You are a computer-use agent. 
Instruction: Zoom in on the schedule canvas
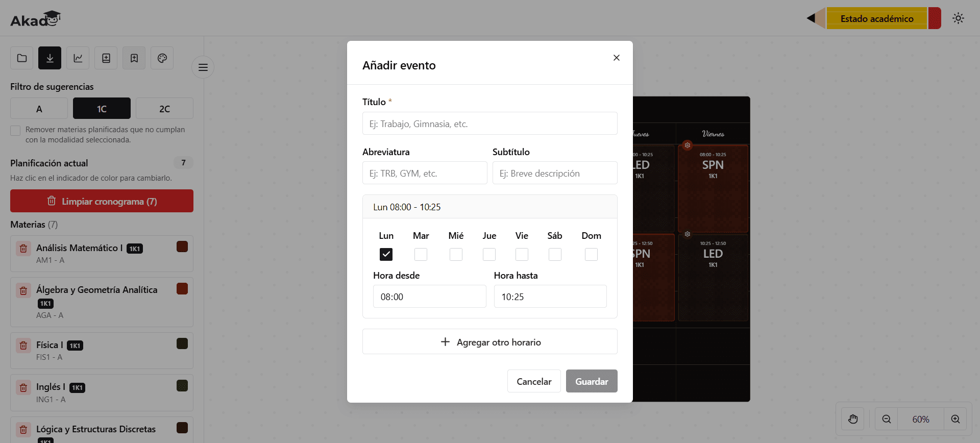[955, 419]
